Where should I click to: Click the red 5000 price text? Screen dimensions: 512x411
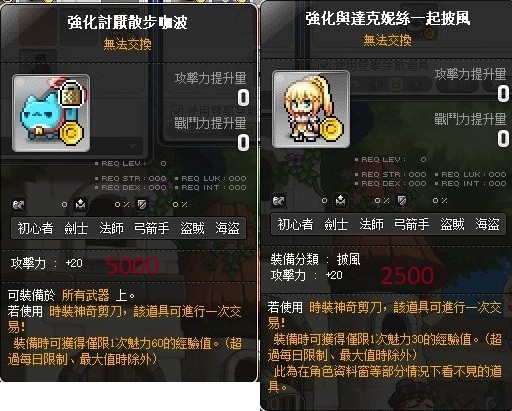click(132, 266)
